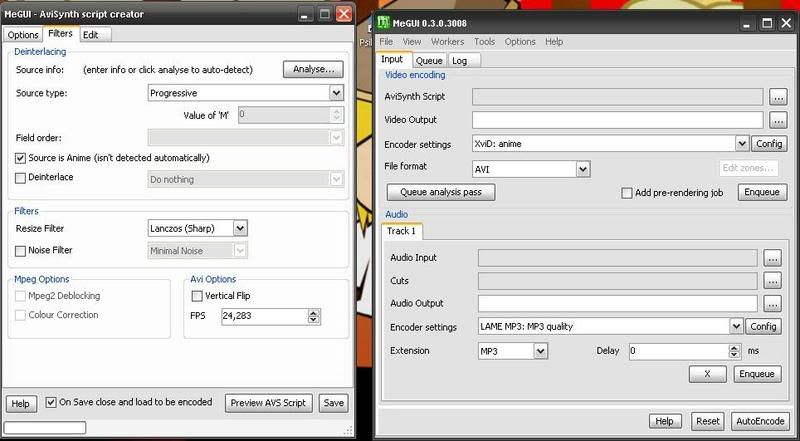Image resolution: width=800 pixels, height=441 pixels.
Task: Switch to the Options tab in script creator
Action: [23, 35]
